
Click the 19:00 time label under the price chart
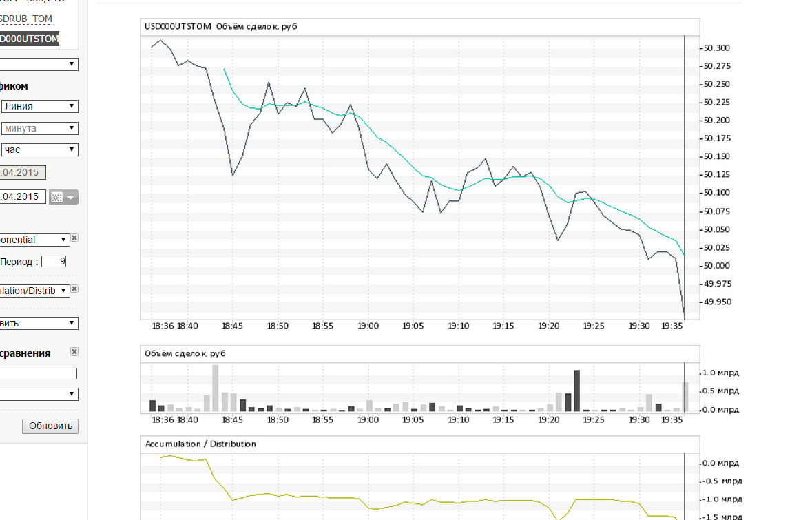tap(368, 326)
